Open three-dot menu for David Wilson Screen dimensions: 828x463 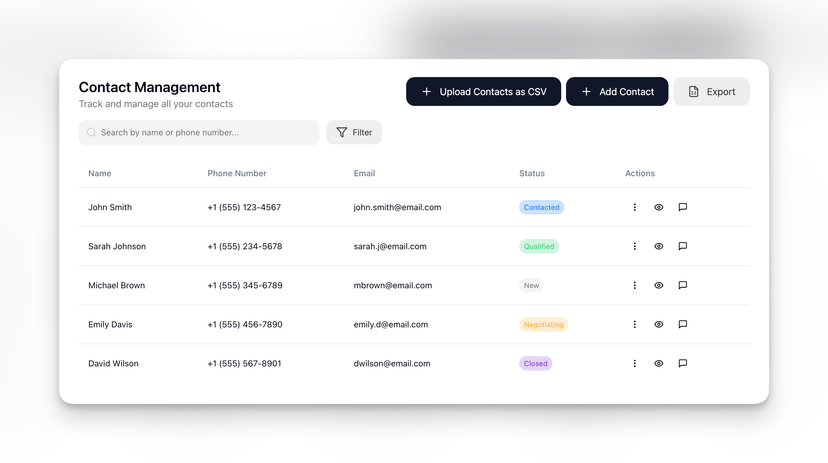(634, 363)
